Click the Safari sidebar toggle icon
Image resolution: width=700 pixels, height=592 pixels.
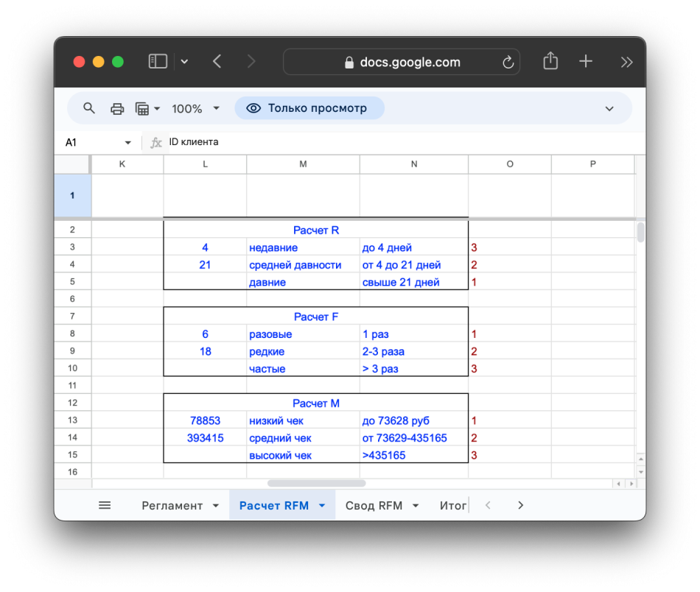coord(158,62)
